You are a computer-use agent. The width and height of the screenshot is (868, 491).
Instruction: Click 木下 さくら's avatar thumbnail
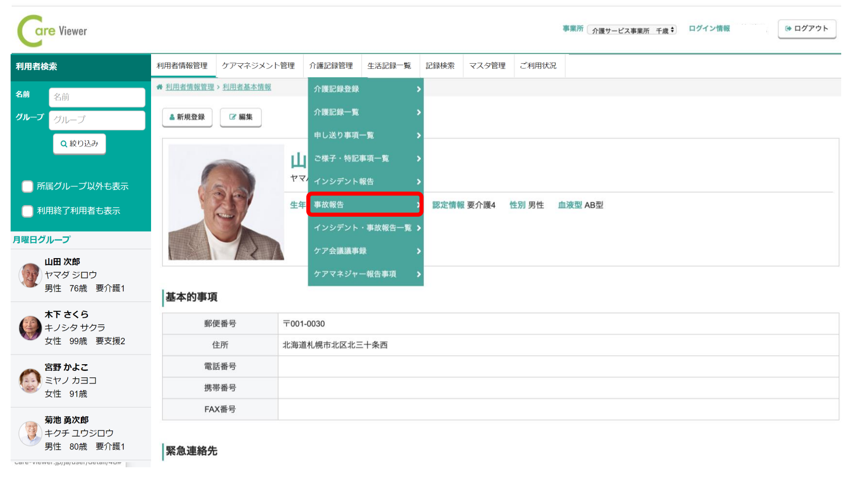click(30, 328)
